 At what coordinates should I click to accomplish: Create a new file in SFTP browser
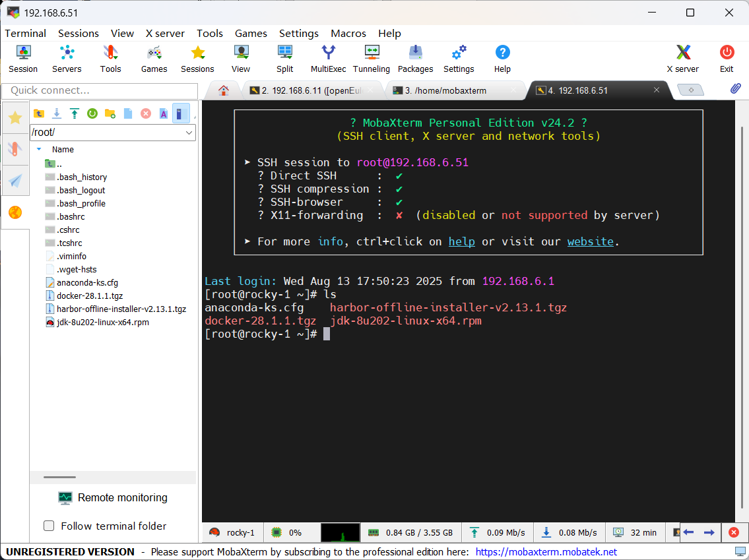(x=128, y=113)
